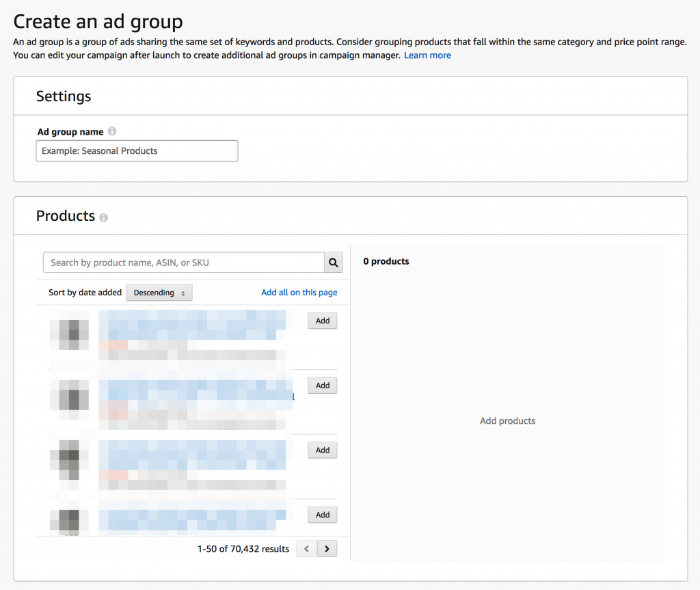700x590 pixels.
Task: Add the first product in the list
Action: 322,321
